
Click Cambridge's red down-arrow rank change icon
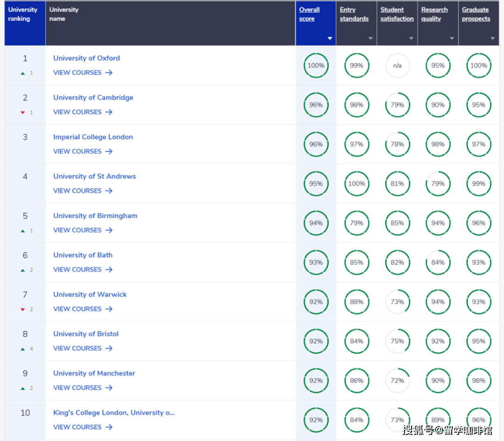[x=23, y=113]
